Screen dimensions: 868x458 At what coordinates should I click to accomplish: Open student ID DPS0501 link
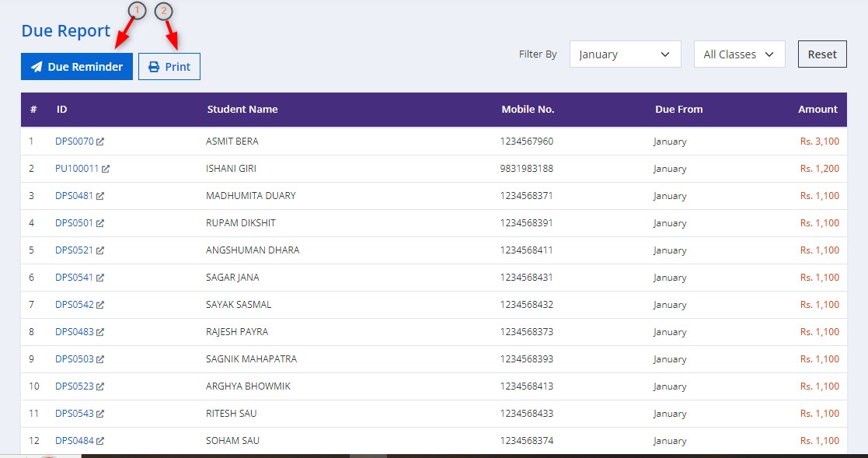(x=74, y=222)
